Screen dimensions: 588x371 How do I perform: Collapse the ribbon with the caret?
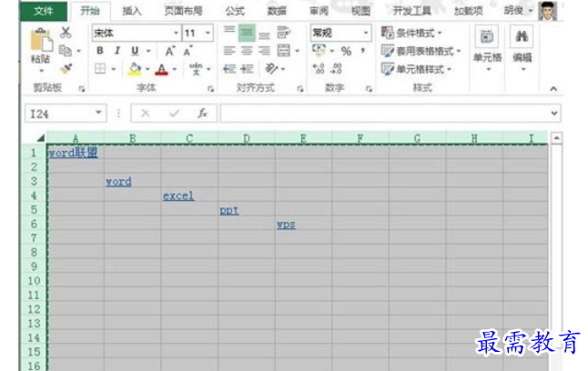point(553,89)
